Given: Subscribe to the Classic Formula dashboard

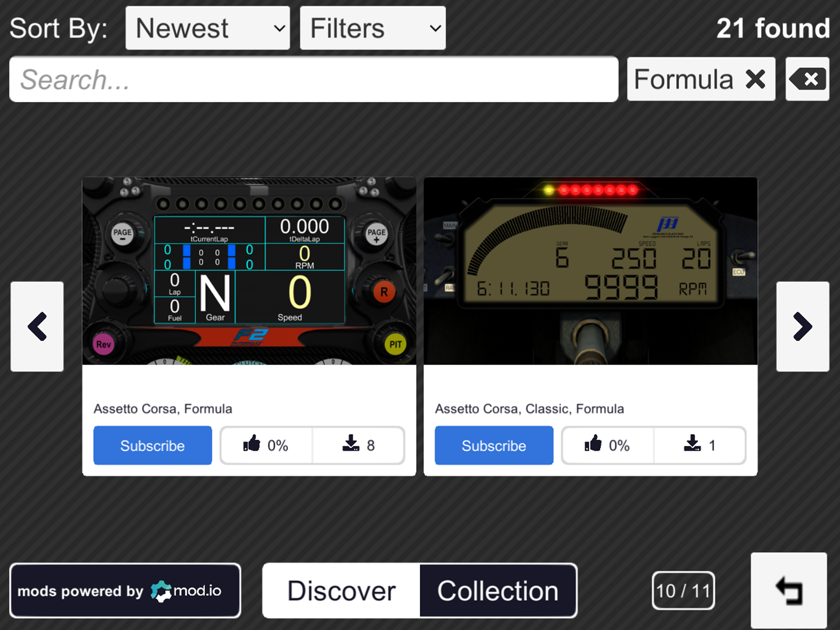Looking at the screenshot, I should click(x=494, y=445).
